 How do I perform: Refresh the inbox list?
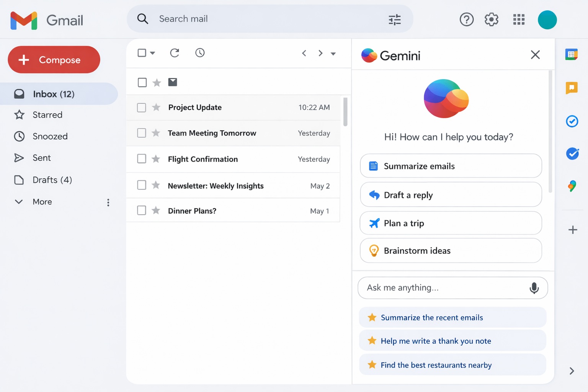click(x=175, y=53)
